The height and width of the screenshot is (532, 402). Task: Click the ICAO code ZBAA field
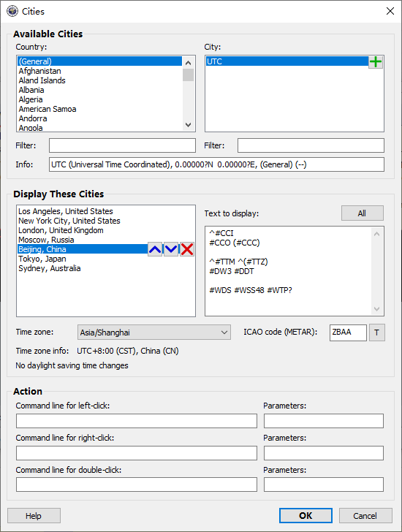pyautogui.click(x=348, y=332)
